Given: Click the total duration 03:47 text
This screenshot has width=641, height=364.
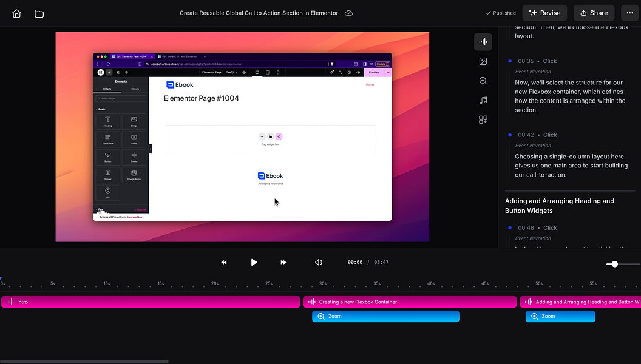Looking at the screenshot, I should tap(381, 262).
